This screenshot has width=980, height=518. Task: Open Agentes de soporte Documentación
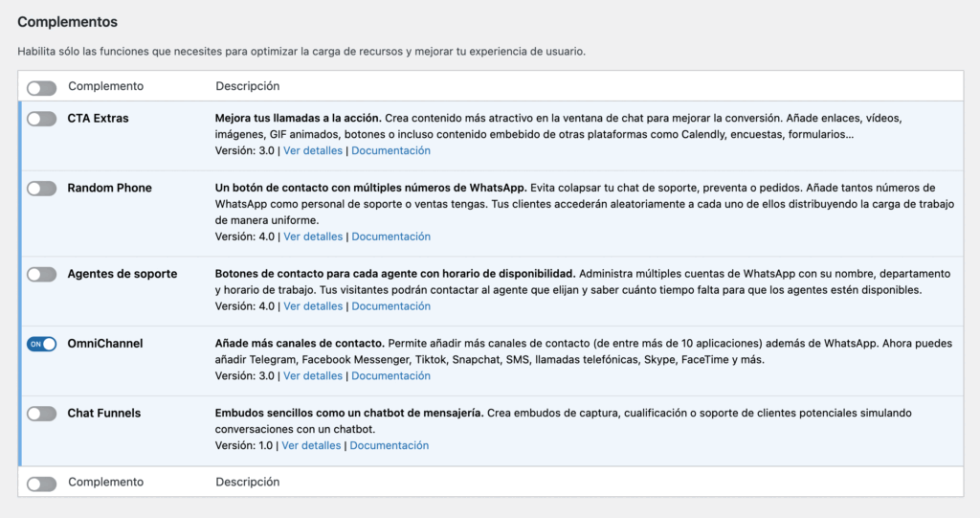[x=390, y=306]
